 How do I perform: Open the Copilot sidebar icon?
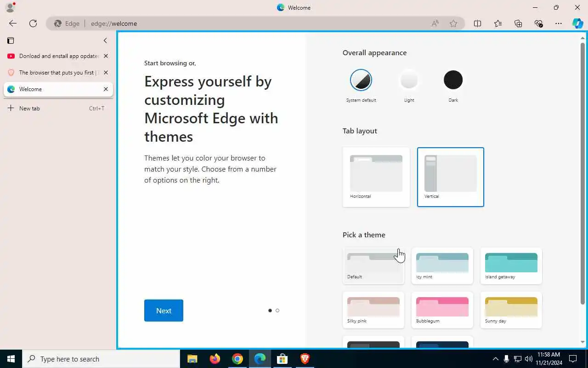577,23
